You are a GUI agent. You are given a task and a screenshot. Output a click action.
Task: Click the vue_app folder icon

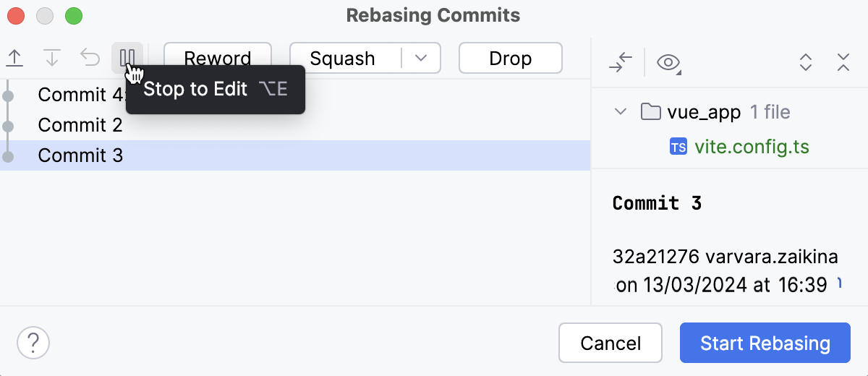click(651, 112)
